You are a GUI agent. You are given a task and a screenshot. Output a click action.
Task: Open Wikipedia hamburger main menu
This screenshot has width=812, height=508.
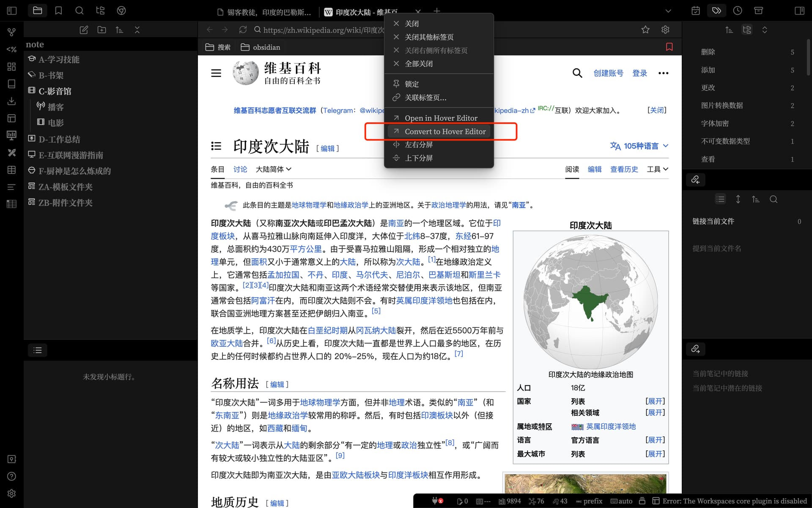point(216,73)
